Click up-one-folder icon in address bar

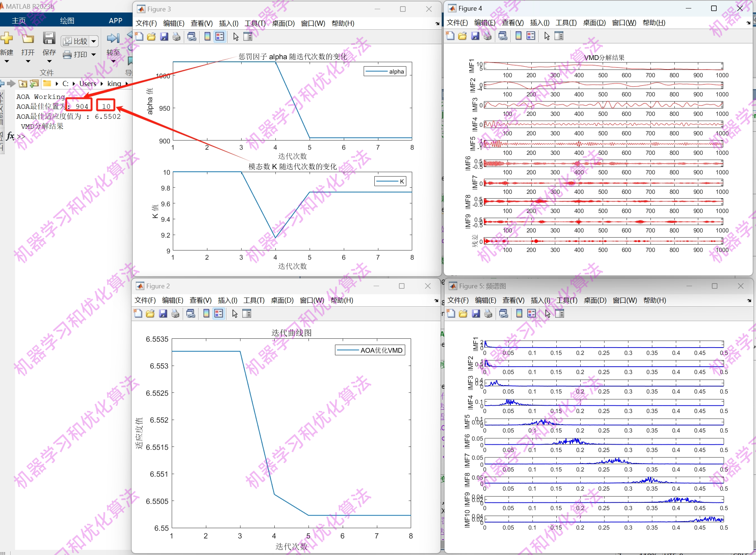click(23, 84)
